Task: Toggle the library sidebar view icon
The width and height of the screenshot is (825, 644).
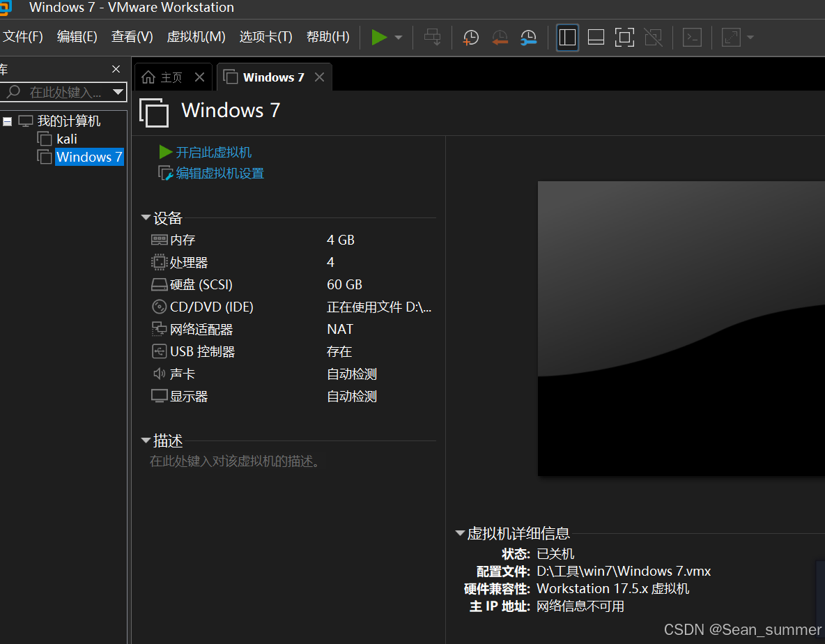Action: coord(567,38)
